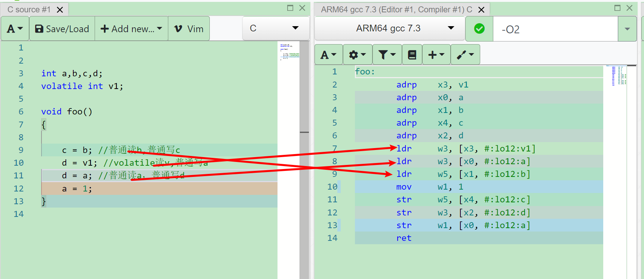Click the 'ret' instruction in assembly

point(404,238)
